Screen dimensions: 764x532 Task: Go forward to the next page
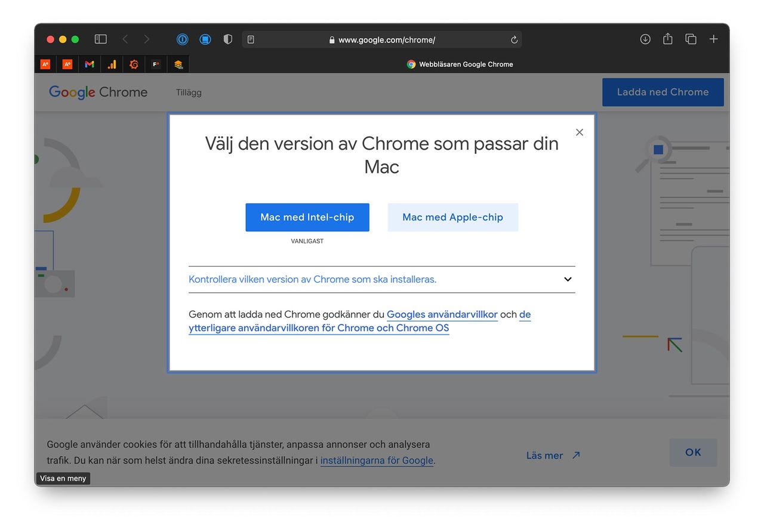pyautogui.click(x=147, y=39)
